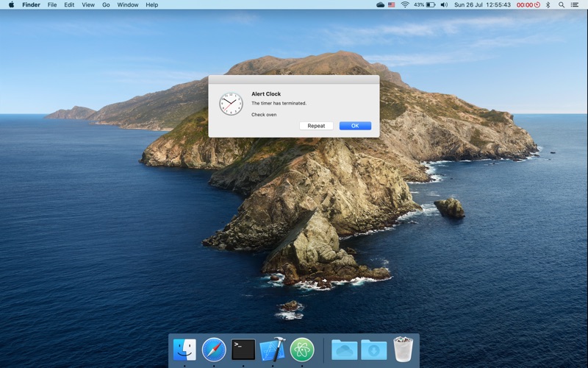Click the "Alert Clock" heading in the dialog
This screenshot has width=588, height=368.
[x=266, y=94]
